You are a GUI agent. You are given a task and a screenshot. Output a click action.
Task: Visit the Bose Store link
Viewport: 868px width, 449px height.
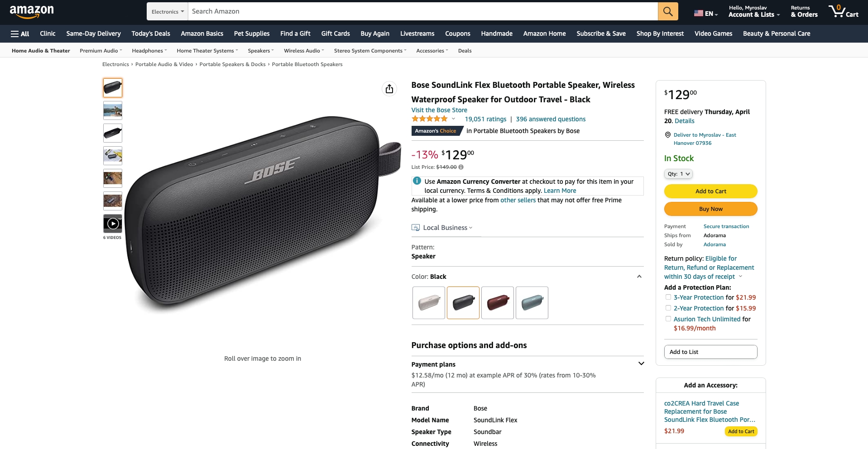(439, 110)
